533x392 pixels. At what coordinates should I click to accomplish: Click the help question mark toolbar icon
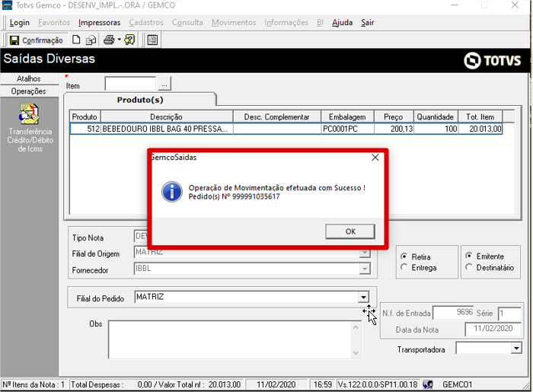coord(129,40)
